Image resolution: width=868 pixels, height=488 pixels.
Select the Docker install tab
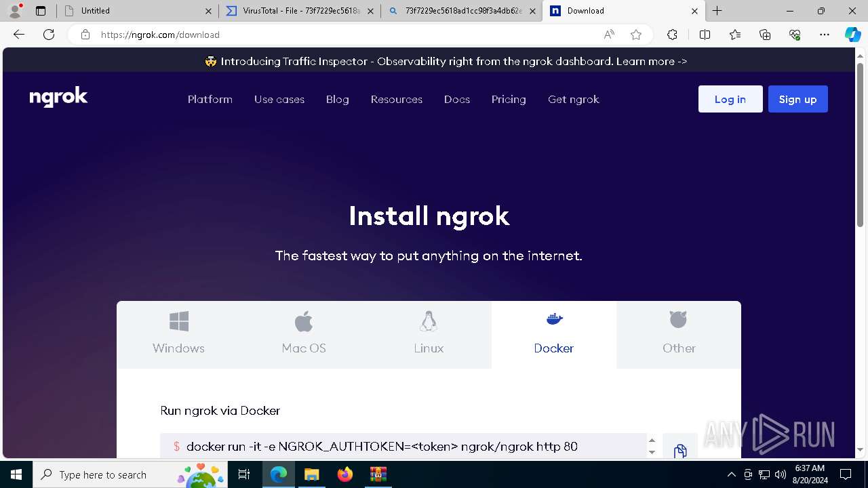[554, 334]
